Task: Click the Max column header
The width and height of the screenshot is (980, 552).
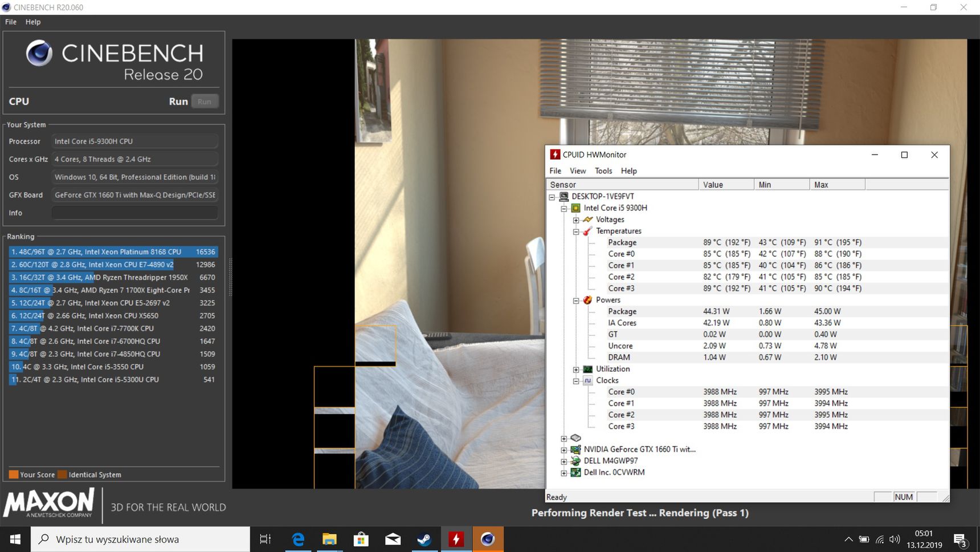Action: [x=837, y=185]
